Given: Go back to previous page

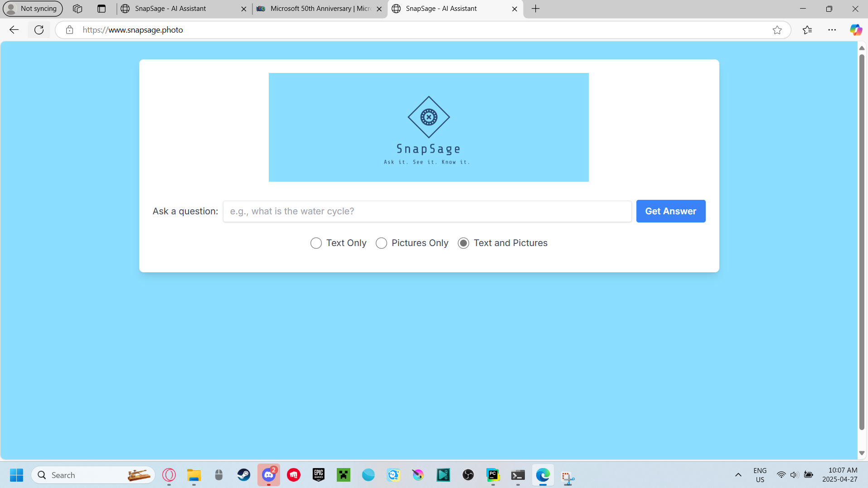Looking at the screenshot, I should [14, 30].
